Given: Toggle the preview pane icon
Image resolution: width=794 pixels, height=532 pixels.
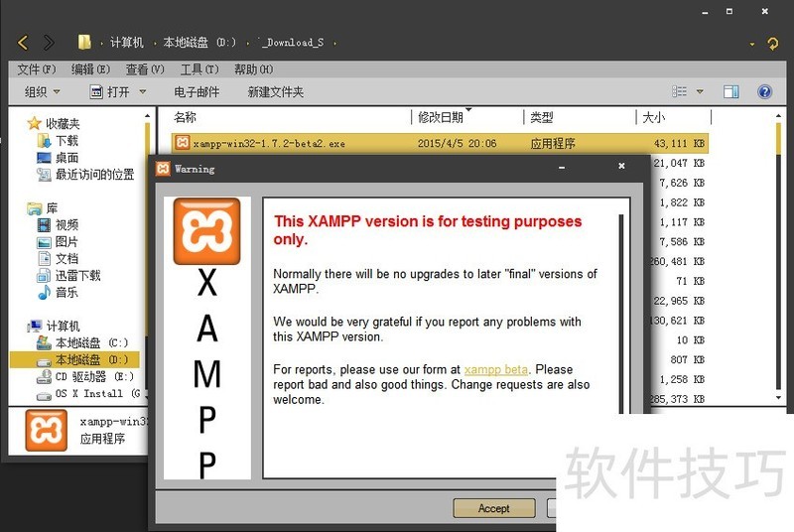Looking at the screenshot, I should click(731, 91).
